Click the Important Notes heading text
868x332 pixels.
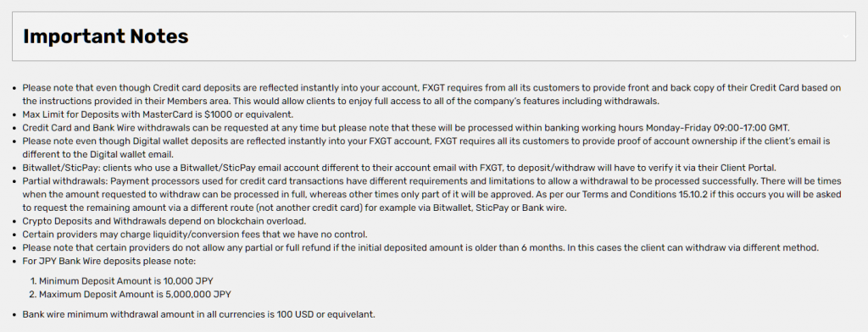pos(106,36)
